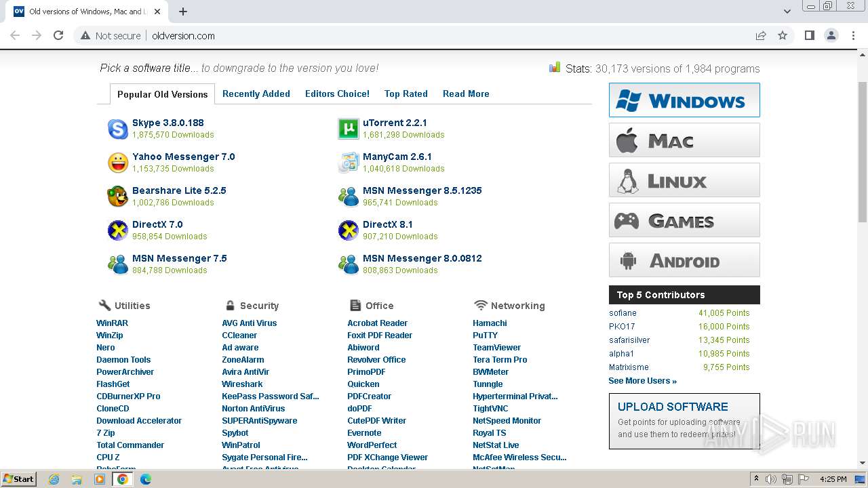Click the uTorrent green icon
The width and height of the screenshot is (868, 488).
[x=348, y=129]
